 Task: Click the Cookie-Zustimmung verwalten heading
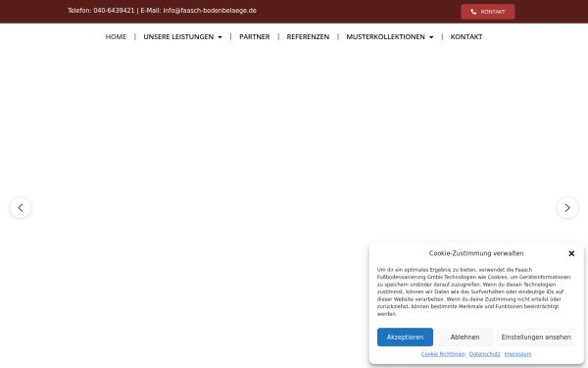point(476,253)
